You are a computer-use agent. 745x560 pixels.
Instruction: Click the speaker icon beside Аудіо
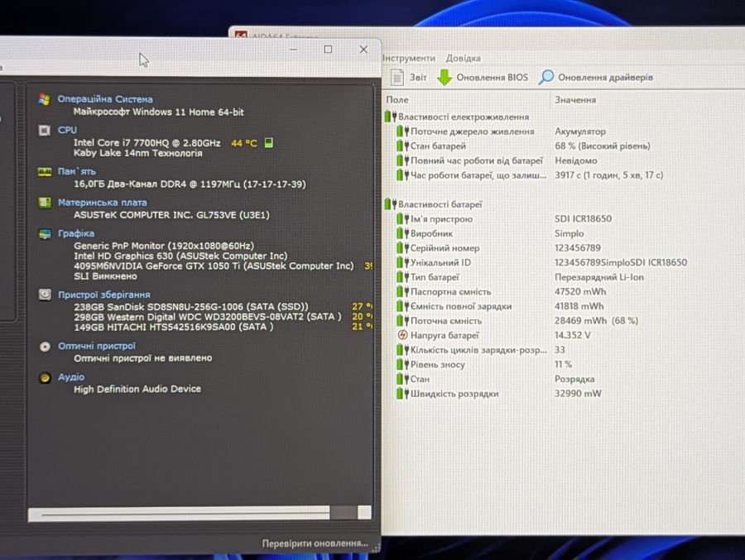click(x=45, y=378)
